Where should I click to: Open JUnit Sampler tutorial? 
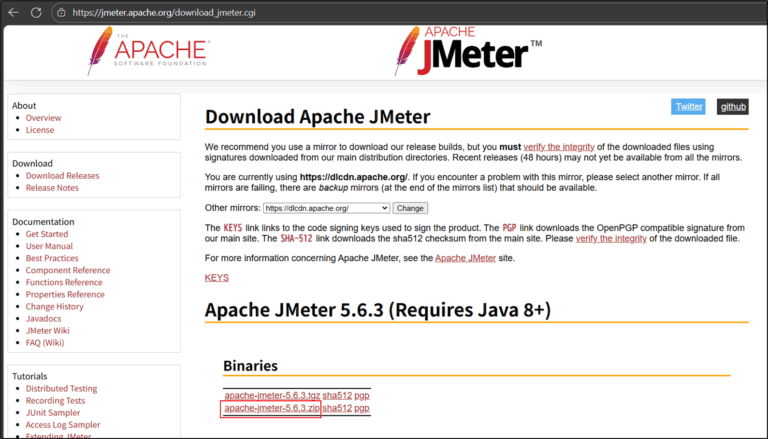point(53,413)
